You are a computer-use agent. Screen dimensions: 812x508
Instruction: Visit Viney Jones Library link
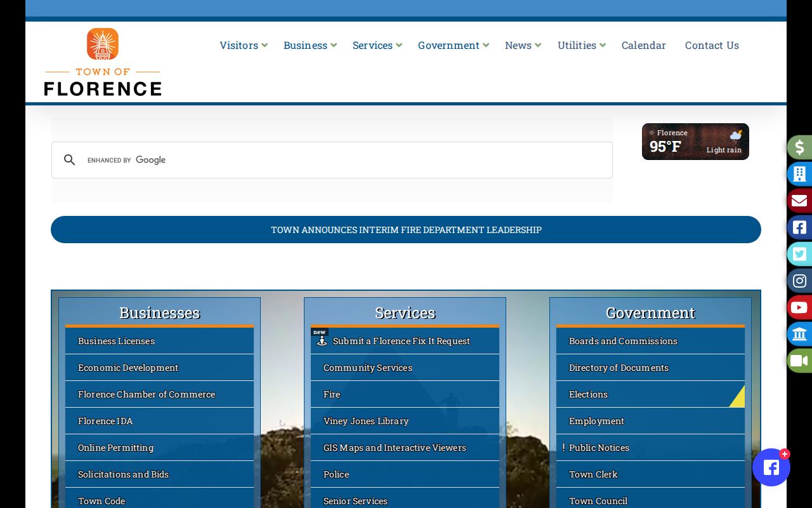coord(405,421)
